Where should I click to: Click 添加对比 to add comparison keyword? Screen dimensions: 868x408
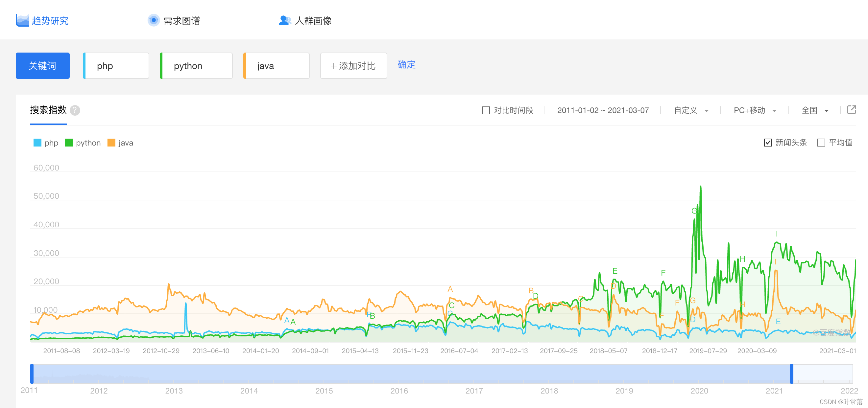click(353, 66)
